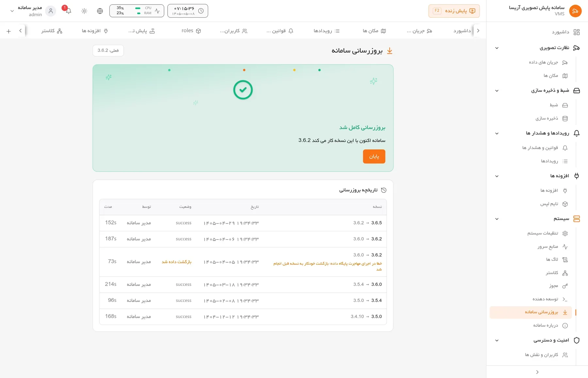Collapse the sidebar using bottom arrow
This screenshot has width=588, height=378.
(537, 372)
